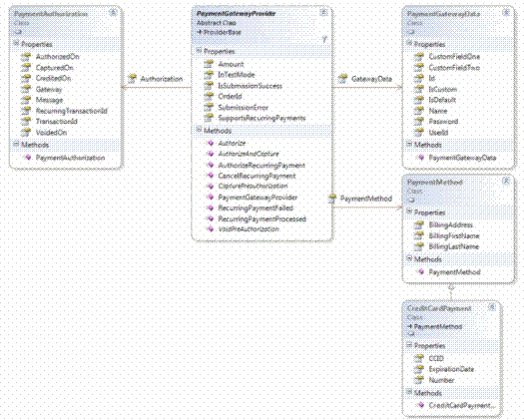Collapse the PaymentGatewayProvider class box chevron
The width and height of the screenshot is (524, 420).
pos(323,13)
